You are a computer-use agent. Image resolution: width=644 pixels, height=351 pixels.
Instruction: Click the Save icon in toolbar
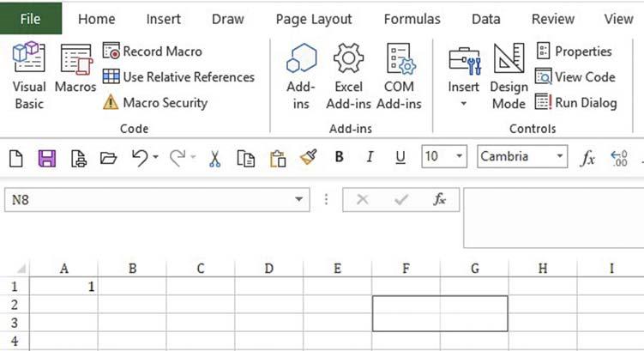click(47, 158)
